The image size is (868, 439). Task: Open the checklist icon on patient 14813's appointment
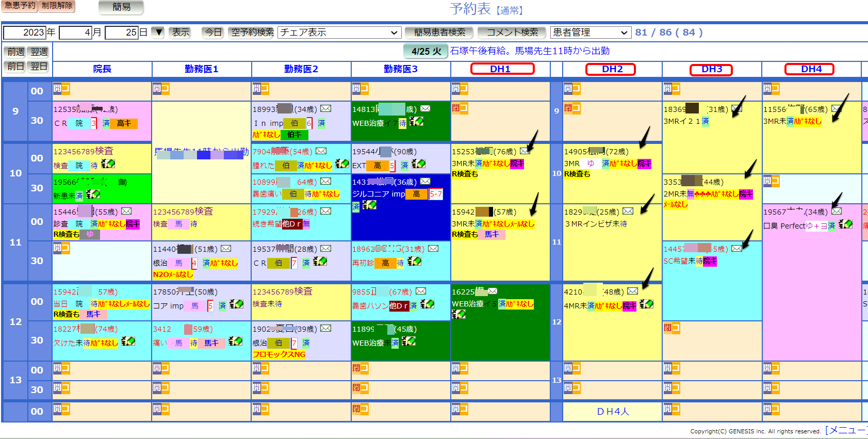tap(416, 122)
